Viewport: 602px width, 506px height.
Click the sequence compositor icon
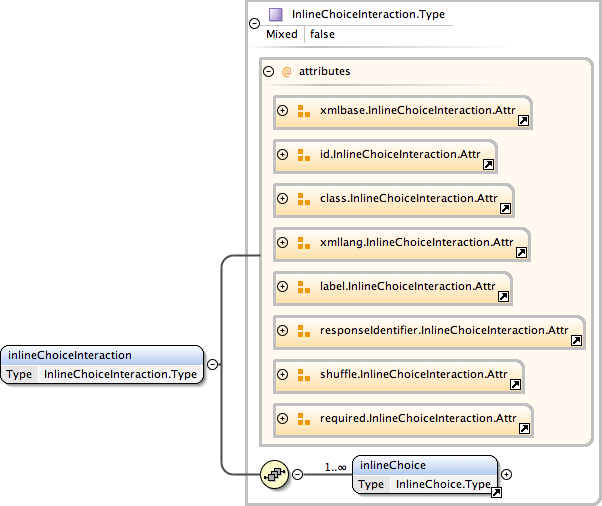click(x=273, y=475)
